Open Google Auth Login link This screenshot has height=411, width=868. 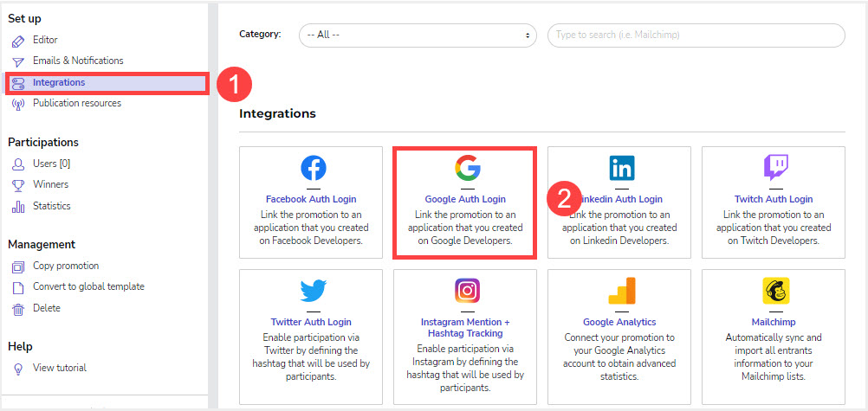click(x=465, y=199)
